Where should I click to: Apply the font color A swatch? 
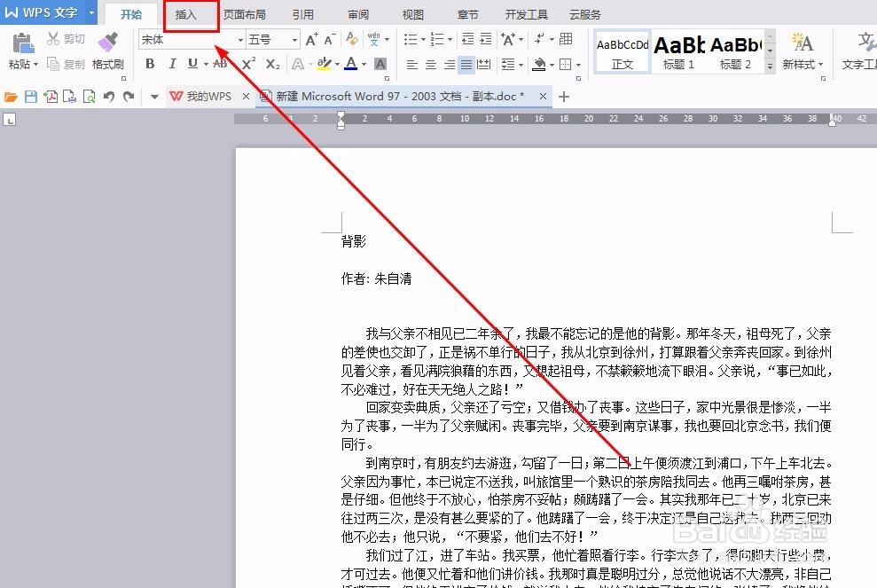[x=350, y=64]
